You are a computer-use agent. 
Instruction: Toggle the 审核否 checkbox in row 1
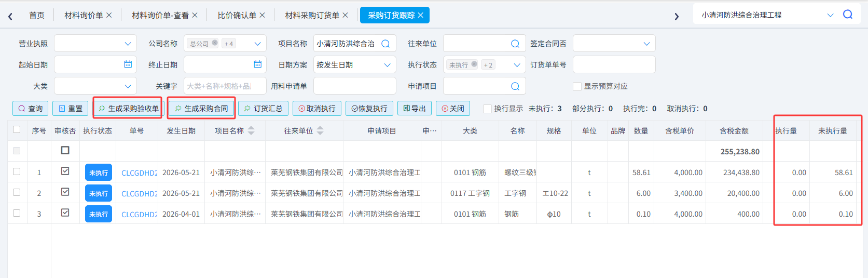click(x=65, y=170)
